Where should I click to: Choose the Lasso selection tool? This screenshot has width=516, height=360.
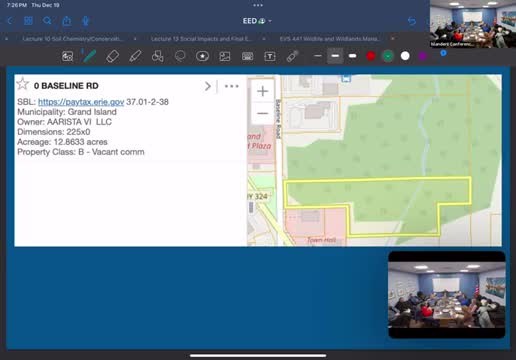(x=180, y=56)
